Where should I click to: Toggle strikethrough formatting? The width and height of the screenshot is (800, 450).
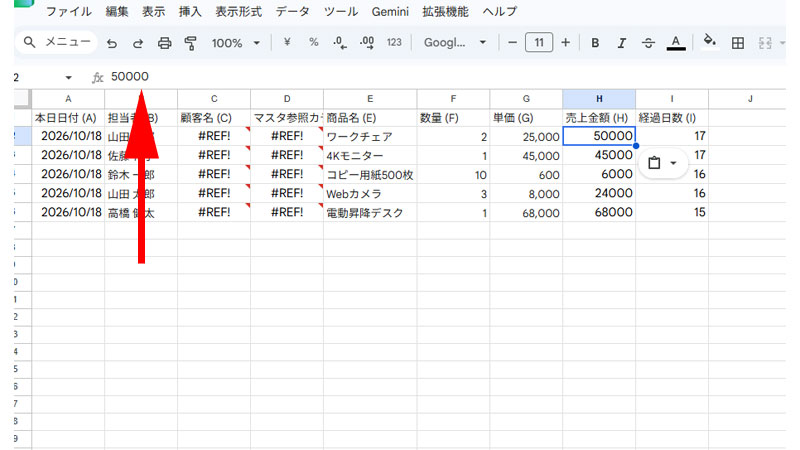point(648,43)
